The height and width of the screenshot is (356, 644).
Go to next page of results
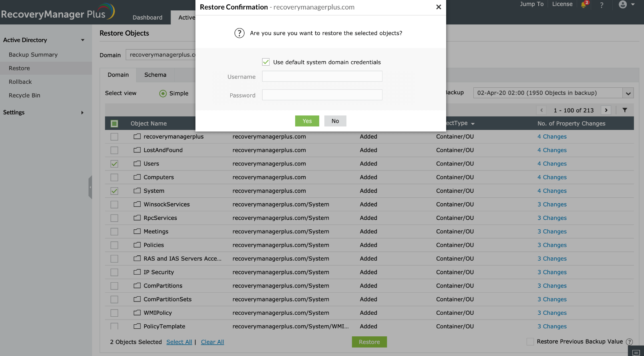pyautogui.click(x=606, y=110)
